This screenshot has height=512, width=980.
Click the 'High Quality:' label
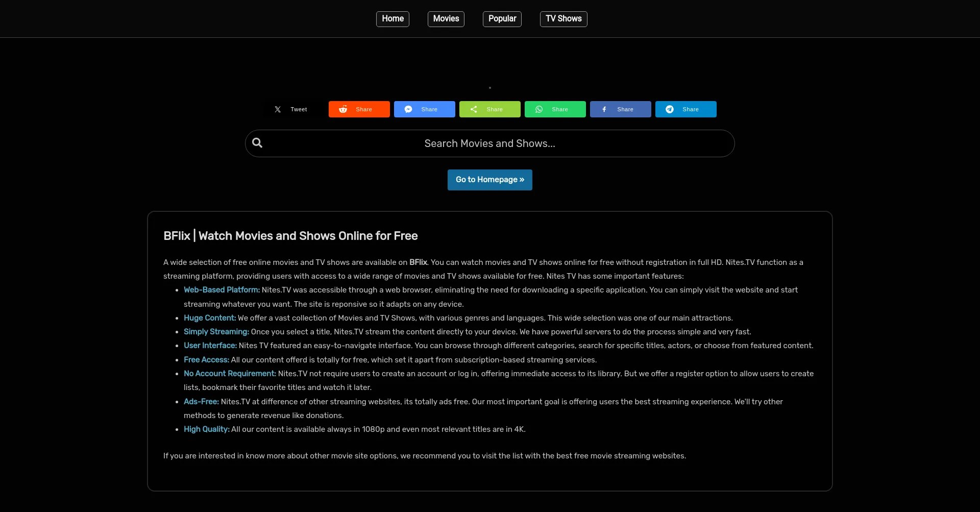(207, 429)
